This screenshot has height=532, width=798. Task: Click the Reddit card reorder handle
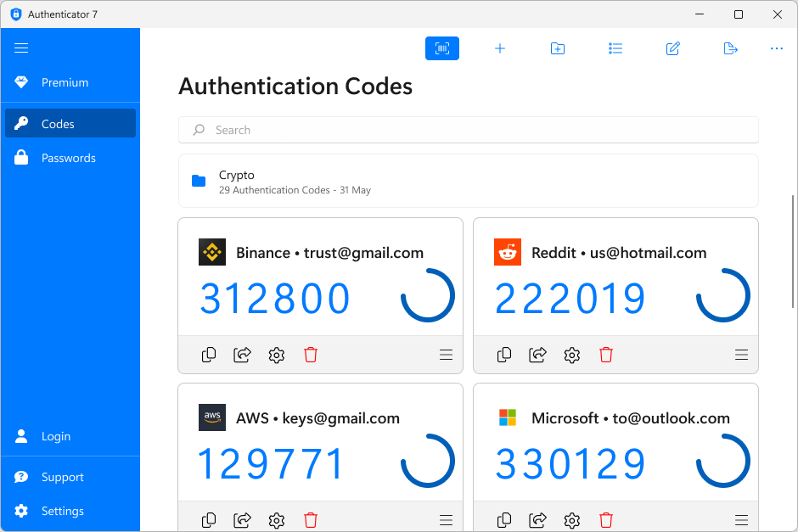click(741, 355)
